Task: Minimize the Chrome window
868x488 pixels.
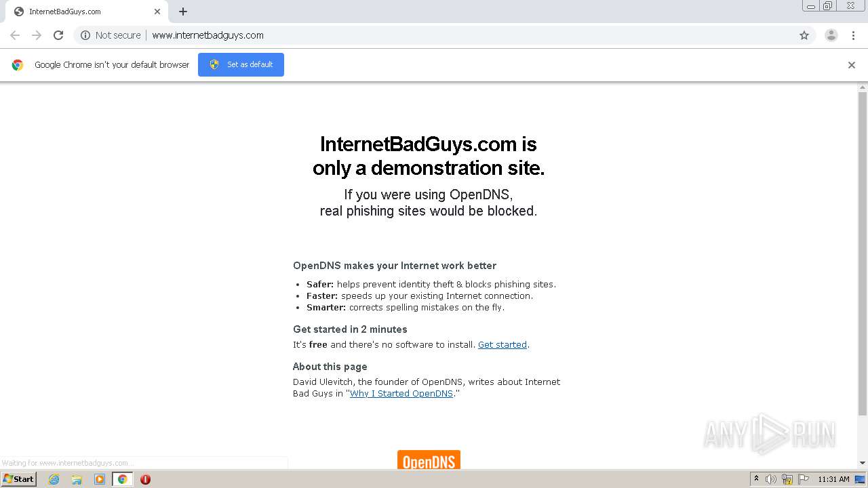Action: coord(811,6)
